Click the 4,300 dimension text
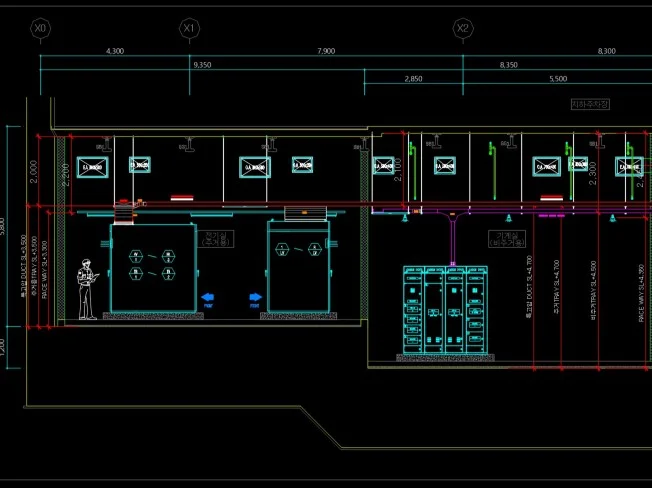This screenshot has width=652, height=488. 114,50
